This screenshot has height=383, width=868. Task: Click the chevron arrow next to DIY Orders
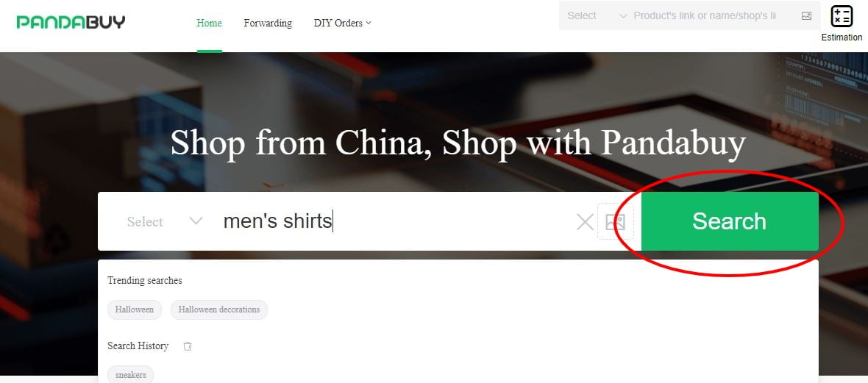(369, 24)
